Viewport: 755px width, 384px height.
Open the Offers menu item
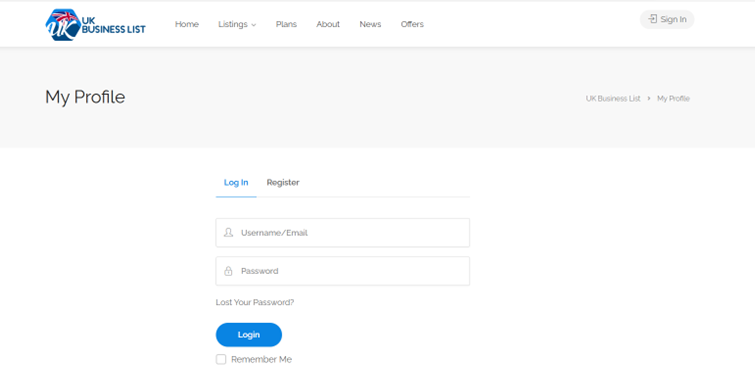[412, 24]
